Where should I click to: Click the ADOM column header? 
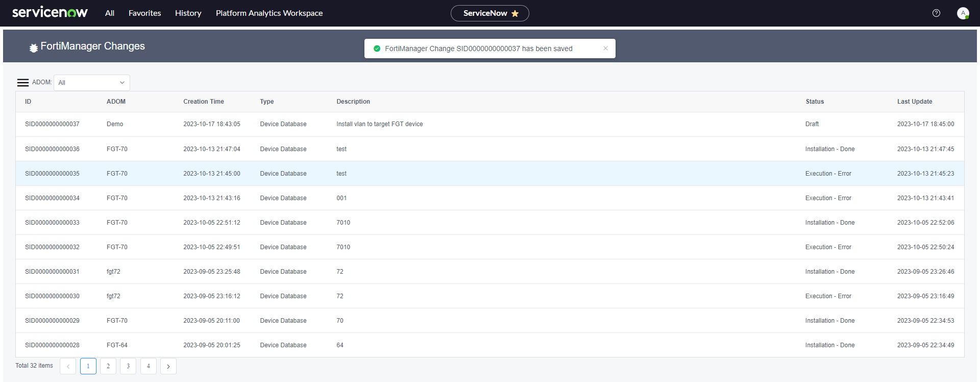pyautogui.click(x=116, y=102)
